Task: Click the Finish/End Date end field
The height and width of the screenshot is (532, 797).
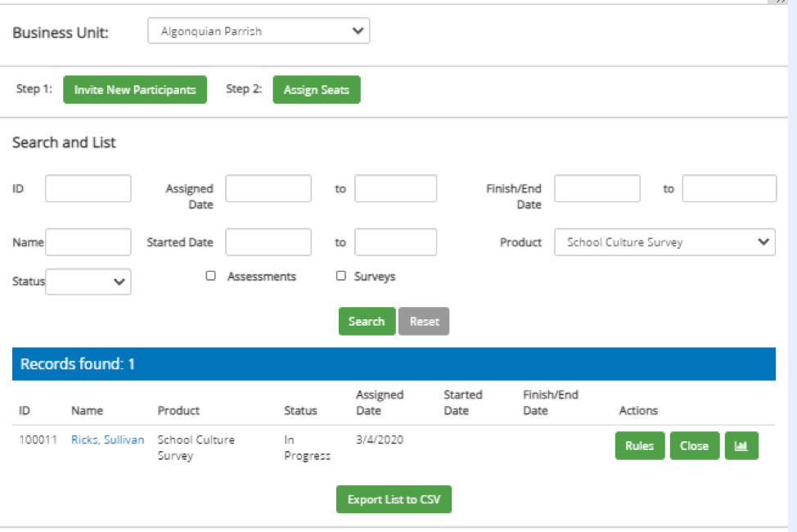Action: pos(729,188)
